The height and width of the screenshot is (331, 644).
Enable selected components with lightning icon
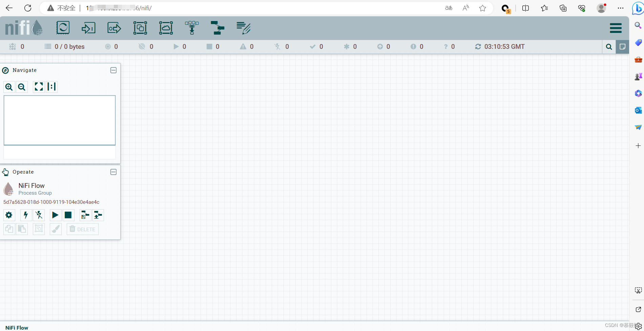(26, 215)
